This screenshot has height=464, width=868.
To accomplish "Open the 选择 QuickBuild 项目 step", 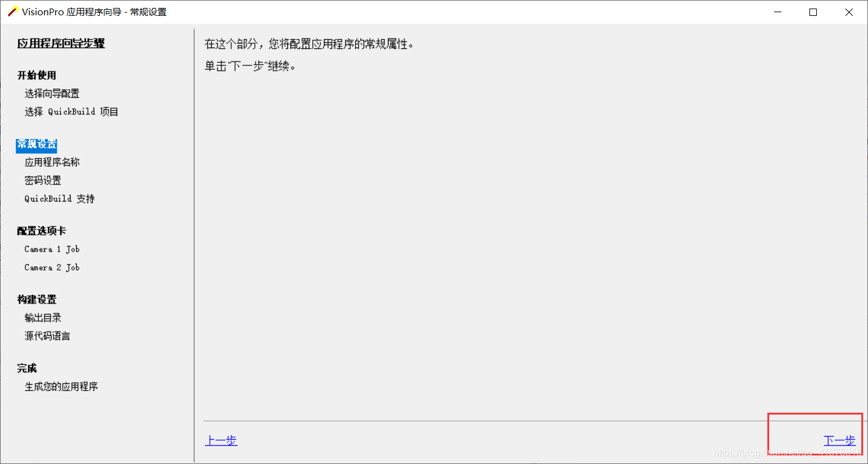I will [71, 112].
